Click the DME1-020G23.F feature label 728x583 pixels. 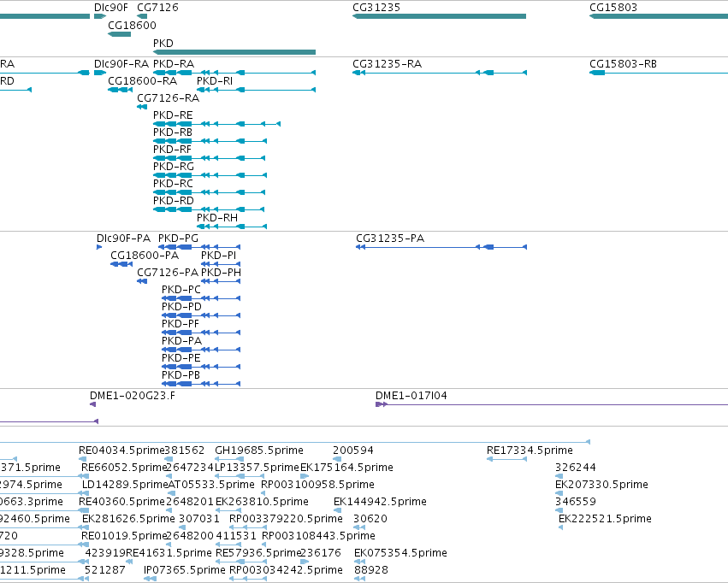pos(133,396)
